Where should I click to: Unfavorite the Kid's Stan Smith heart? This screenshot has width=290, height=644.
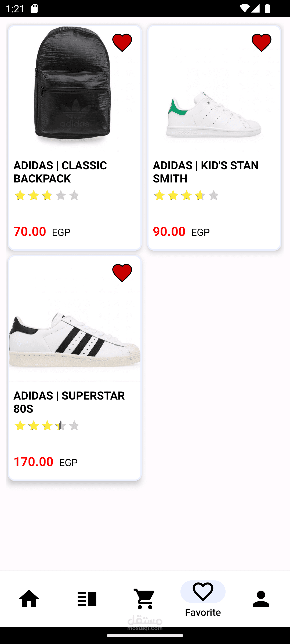click(261, 43)
